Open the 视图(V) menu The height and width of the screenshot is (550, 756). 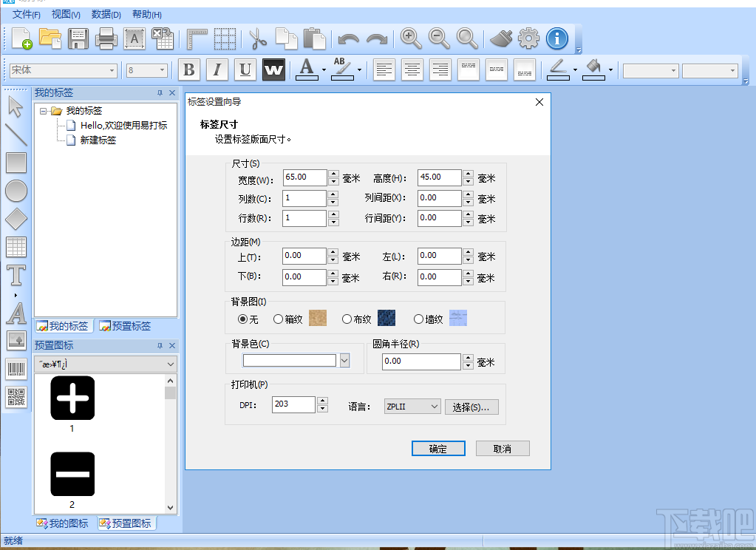coord(66,15)
